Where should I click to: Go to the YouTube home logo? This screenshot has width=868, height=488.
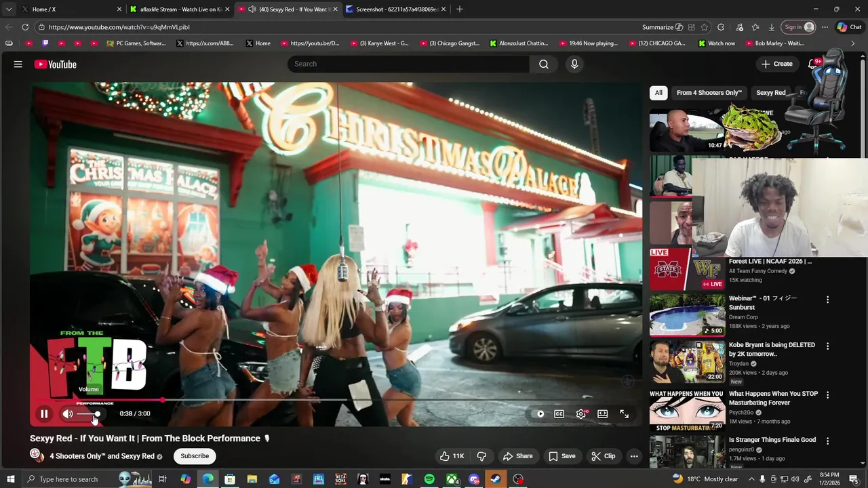tap(56, 64)
